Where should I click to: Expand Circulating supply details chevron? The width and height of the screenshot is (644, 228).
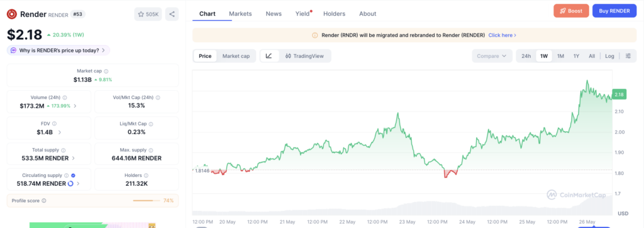click(x=78, y=183)
